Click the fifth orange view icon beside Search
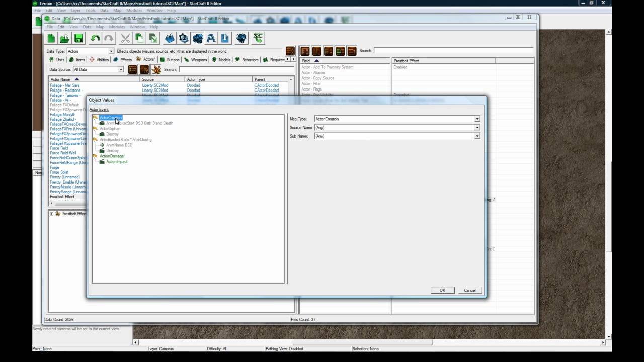Screen dimensions: 644x362 [352, 51]
